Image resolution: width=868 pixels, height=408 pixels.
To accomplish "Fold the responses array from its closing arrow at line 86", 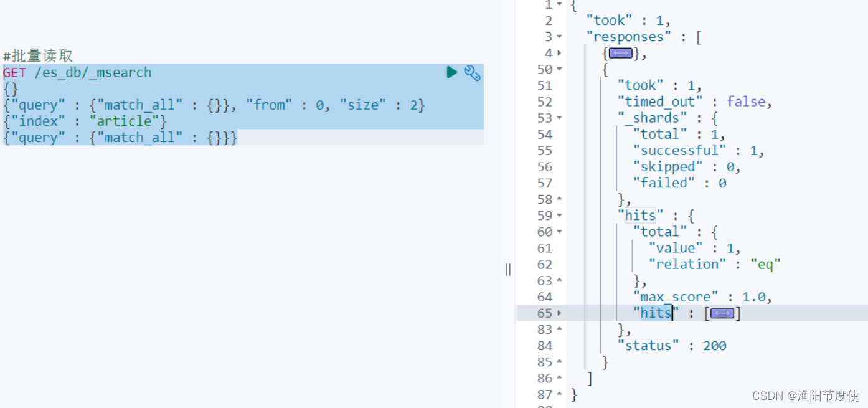I will pyautogui.click(x=559, y=378).
